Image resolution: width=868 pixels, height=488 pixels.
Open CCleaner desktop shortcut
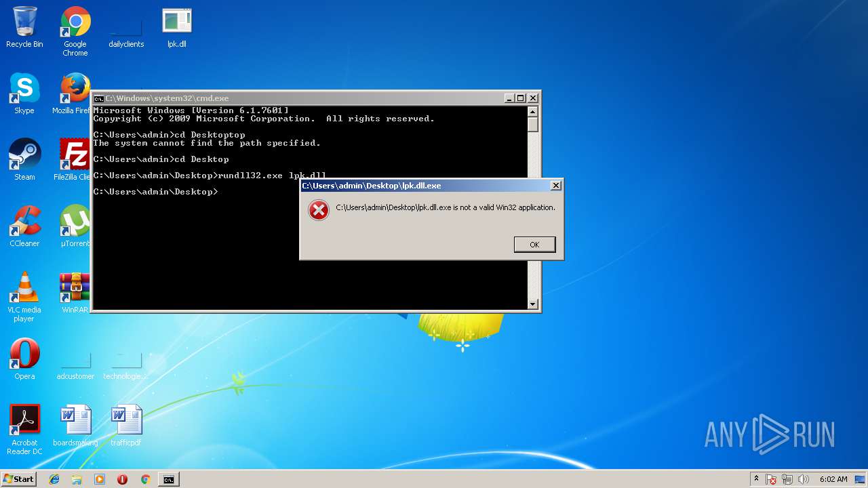tap(24, 226)
